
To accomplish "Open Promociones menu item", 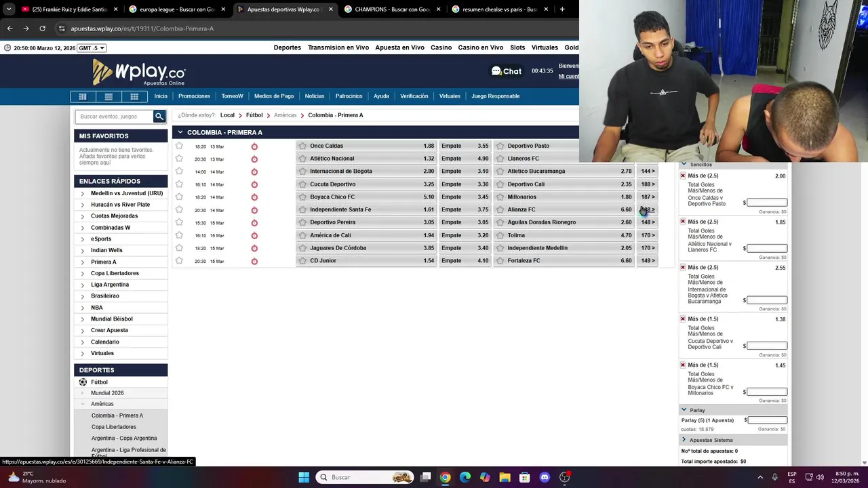I will tap(194, 96).
